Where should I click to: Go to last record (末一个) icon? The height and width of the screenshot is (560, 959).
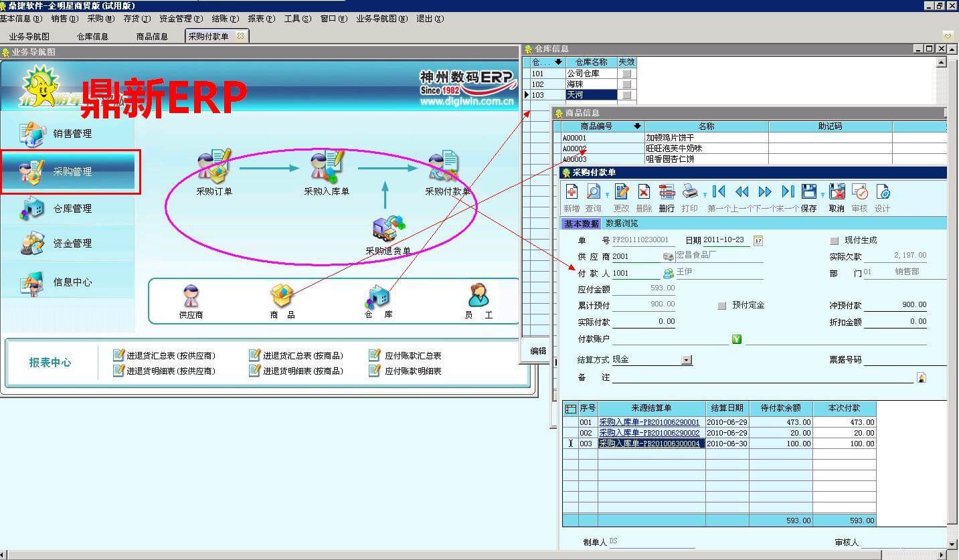tap(788, 192)
